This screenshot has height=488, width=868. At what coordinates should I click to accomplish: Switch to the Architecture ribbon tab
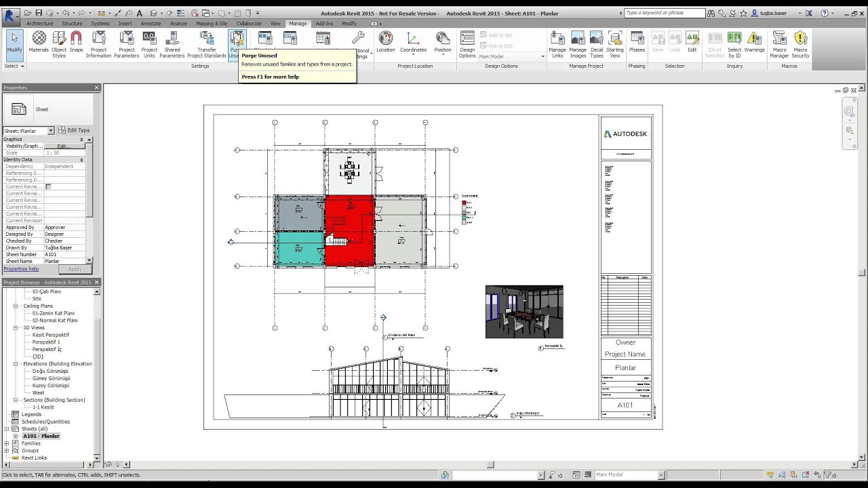(x=40, y=23)
